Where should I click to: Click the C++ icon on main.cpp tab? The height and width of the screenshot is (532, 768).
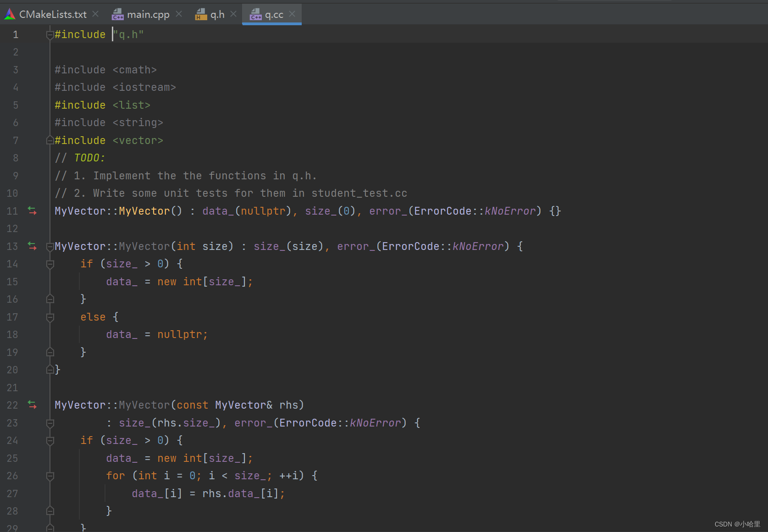click(x=118, y=15)
